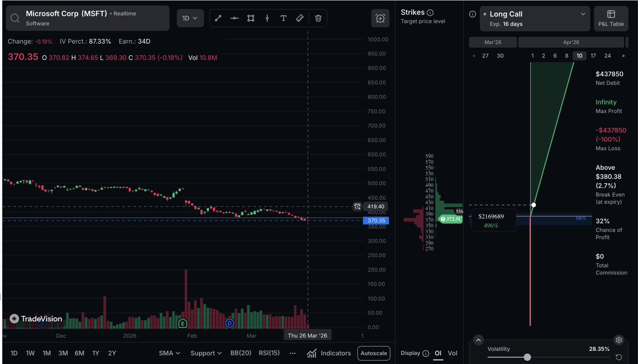Open the P&L Table view
This screenshot has width=638, height=364.
[611, 19]
